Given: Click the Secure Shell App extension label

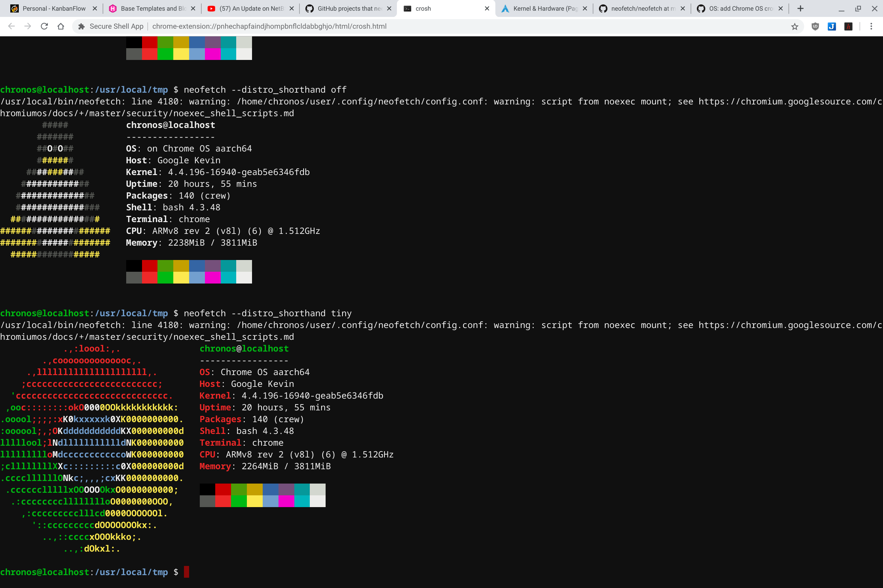Looking at the screenshot, I should [x=116, y=26].
